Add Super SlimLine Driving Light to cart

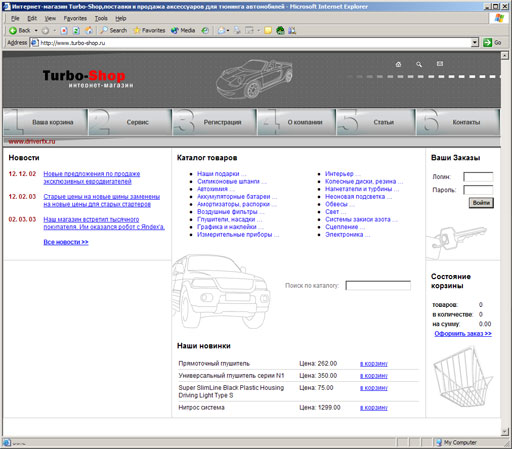click(374, 388)
